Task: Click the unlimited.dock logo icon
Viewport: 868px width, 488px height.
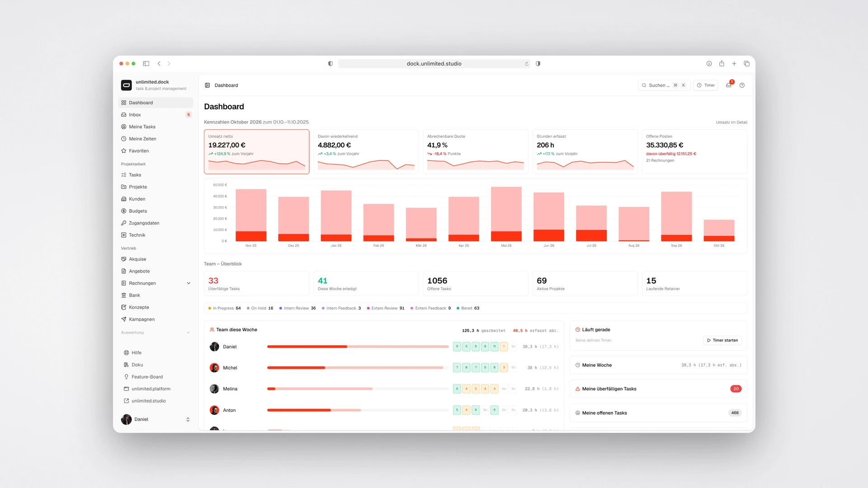Action: (x=127, y=85)
